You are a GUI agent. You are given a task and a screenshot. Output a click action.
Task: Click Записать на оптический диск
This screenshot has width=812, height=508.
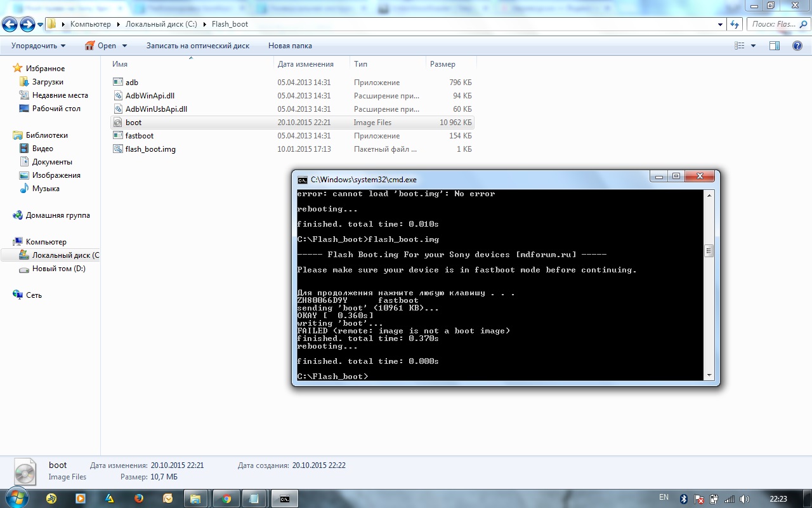[198, 46]
